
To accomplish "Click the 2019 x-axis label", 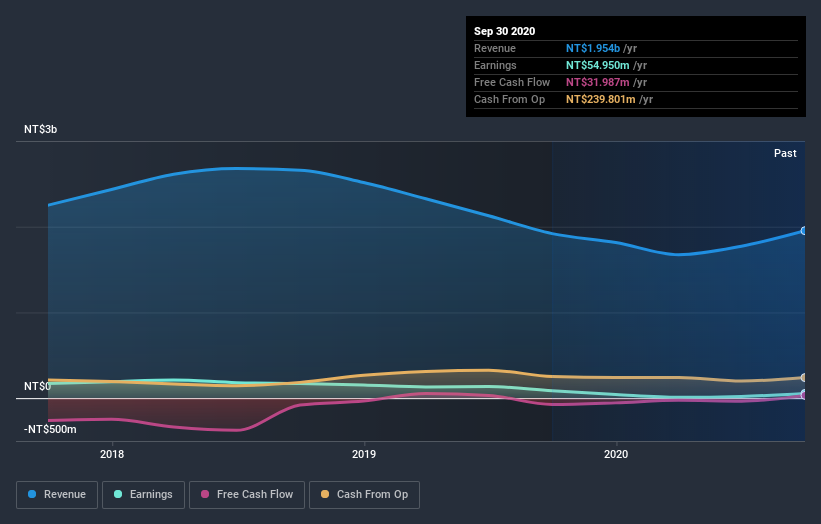I will pyautogui.click(x=364, y=454).
